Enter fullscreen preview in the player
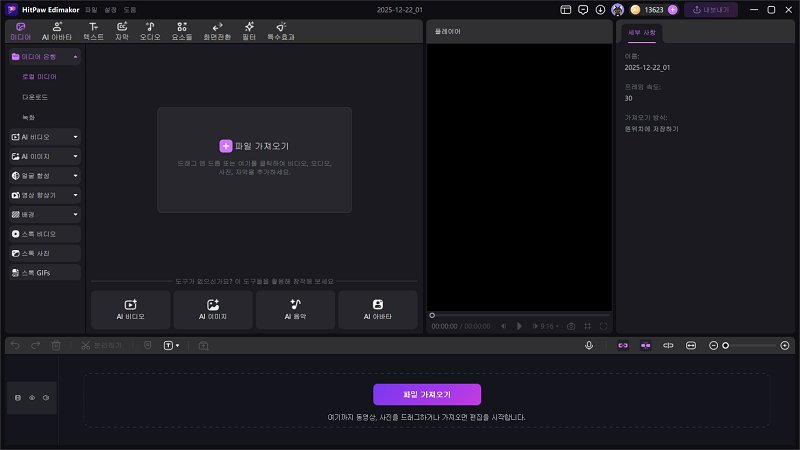 (604, 326)
